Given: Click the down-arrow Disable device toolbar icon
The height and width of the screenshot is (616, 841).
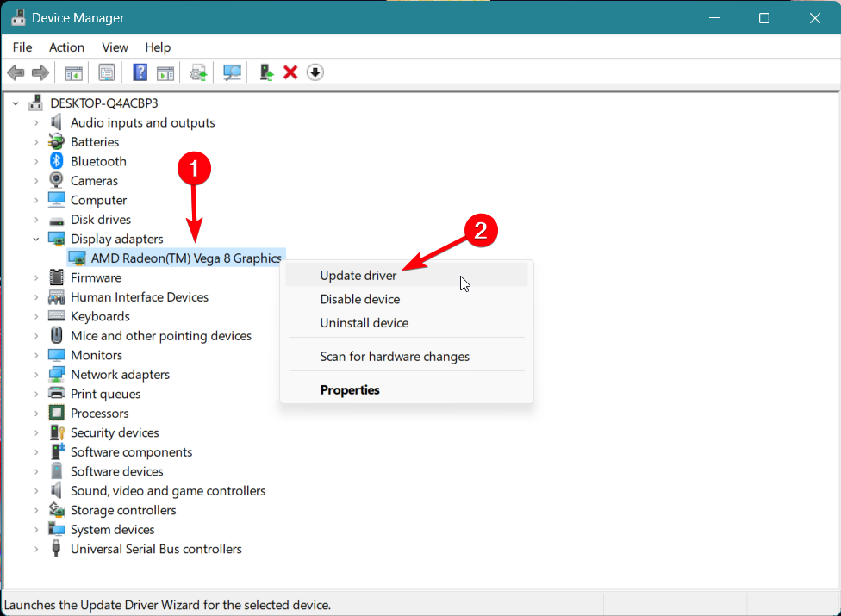Looking at the screenshot, I should pyautogui.click(x=315, y=72).
